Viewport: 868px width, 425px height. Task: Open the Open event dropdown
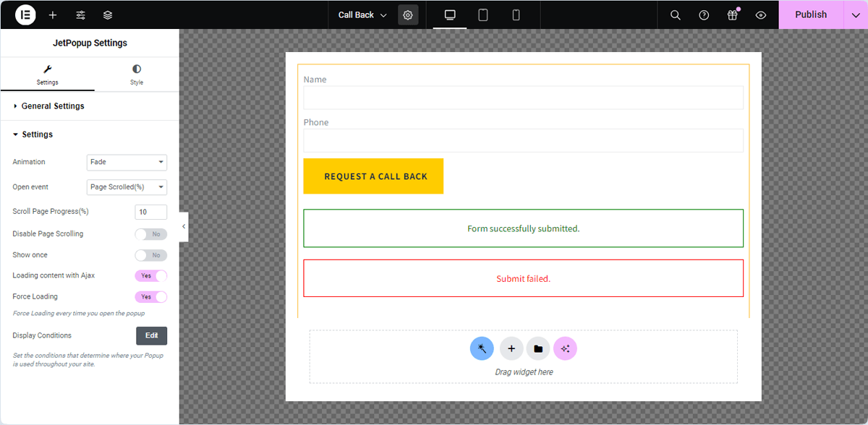pyautogui.click(x=127, y=186)
